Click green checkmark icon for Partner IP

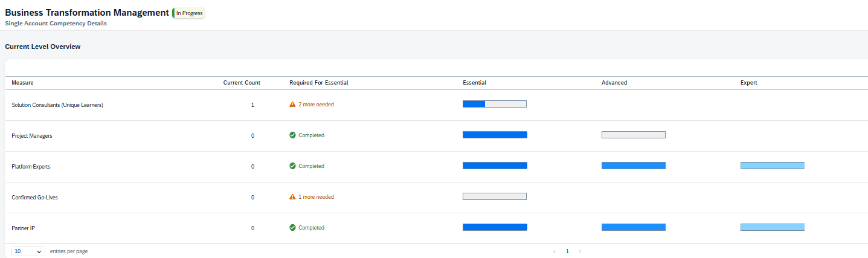[x=292, y=228]
